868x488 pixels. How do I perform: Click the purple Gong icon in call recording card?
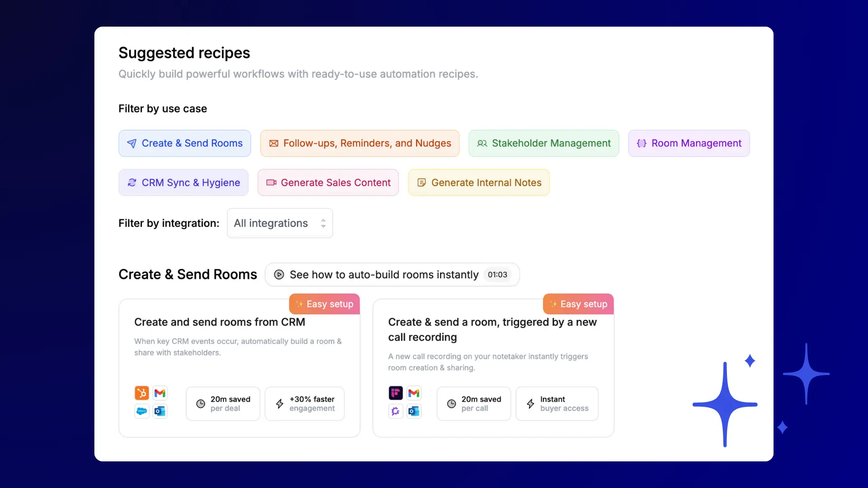coord(396,411)
